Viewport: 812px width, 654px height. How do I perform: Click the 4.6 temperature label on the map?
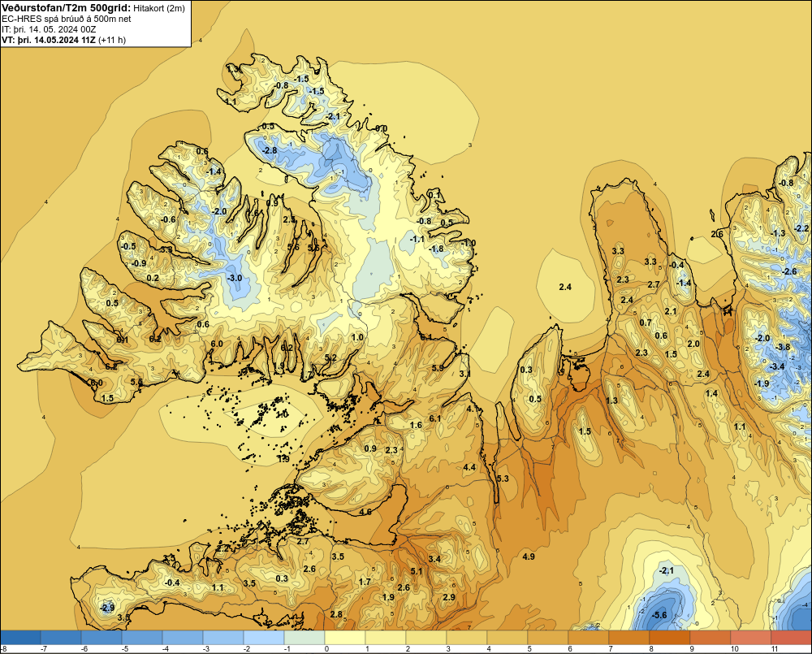[x=365, y=512]
